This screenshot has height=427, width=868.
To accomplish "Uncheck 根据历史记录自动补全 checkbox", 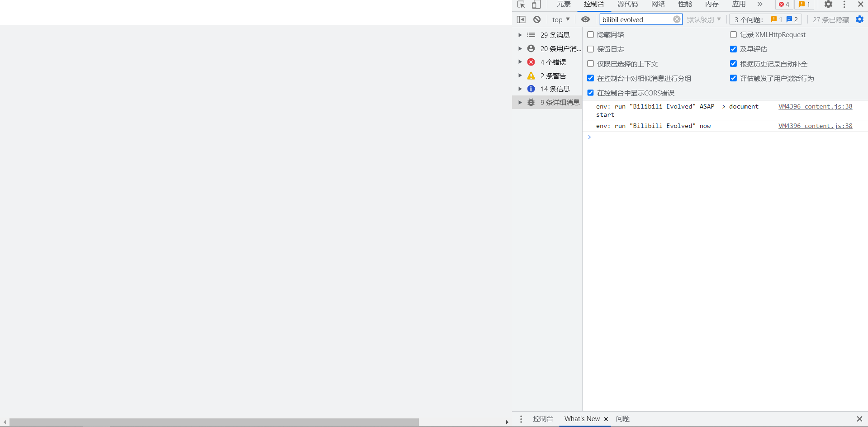I will click(x=733, y=64).
